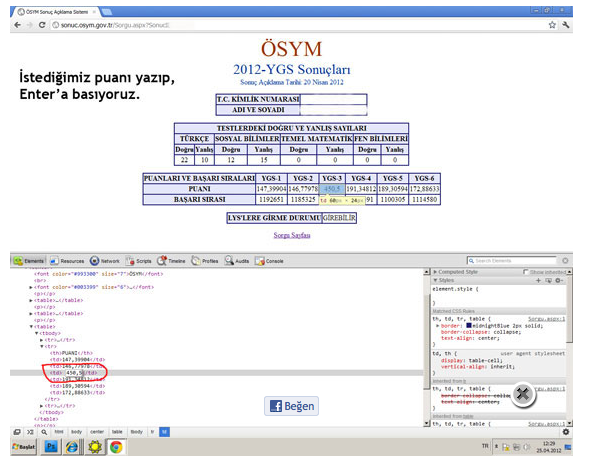The image size is (596, 465).
Task: Show the console drawer icon
Action: click(30, 432)
